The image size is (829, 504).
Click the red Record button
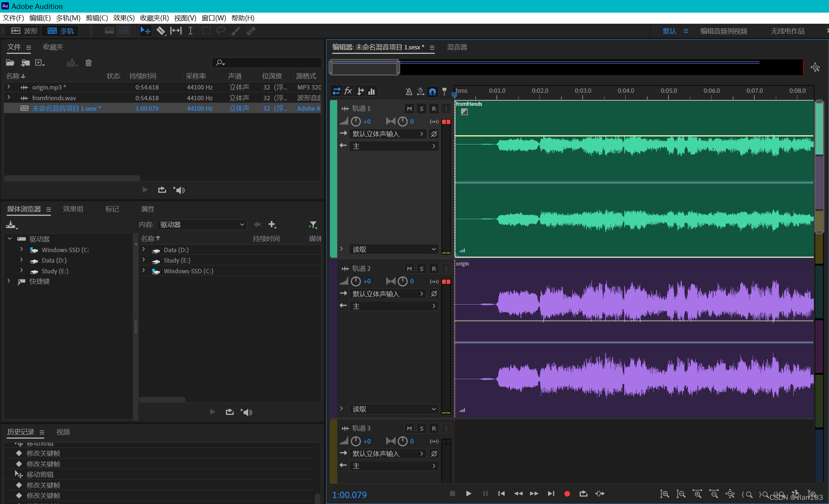pyautogui.click(x=567, y=494)
